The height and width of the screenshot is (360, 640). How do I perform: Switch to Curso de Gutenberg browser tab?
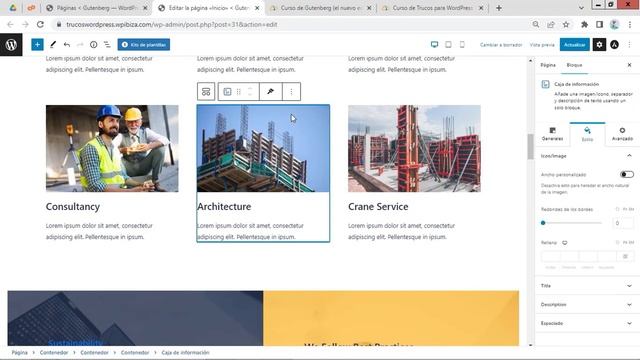[321, 8]
